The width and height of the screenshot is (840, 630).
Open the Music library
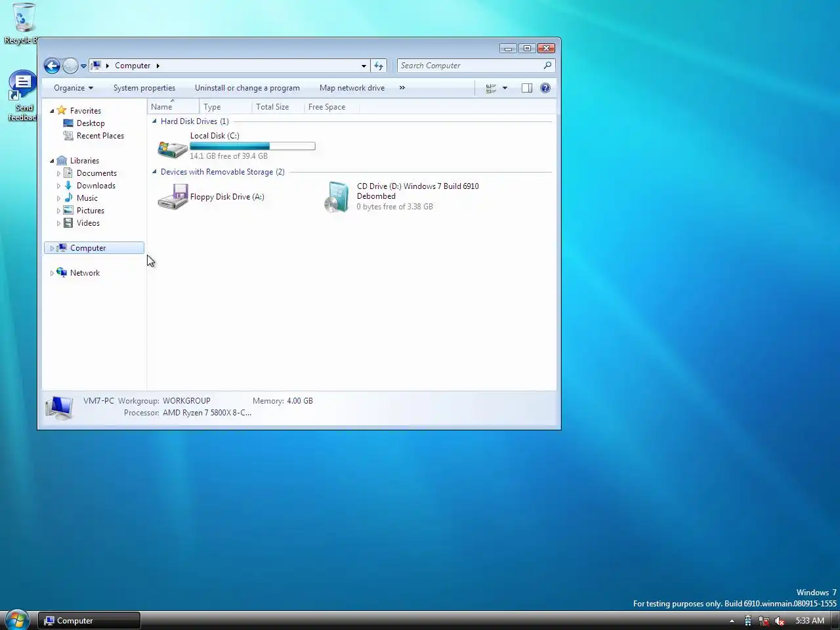pyautogui.click(x=87, y=198)
